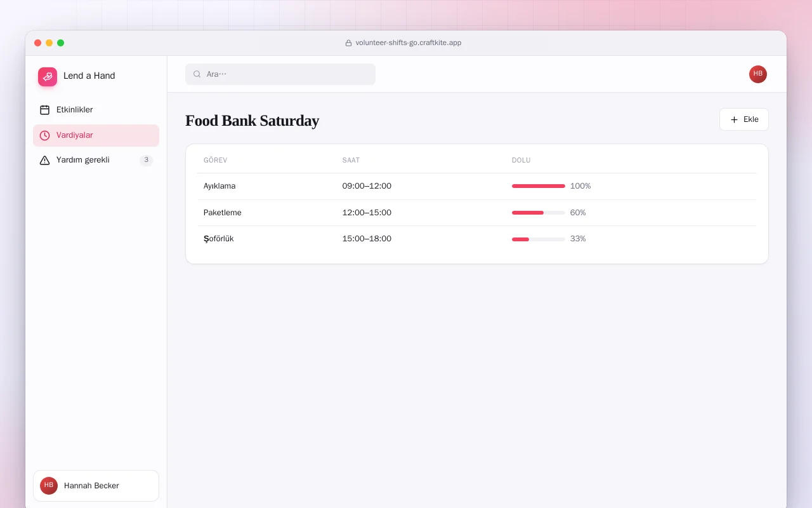Select the Şoförlük row label

(219, 239)
